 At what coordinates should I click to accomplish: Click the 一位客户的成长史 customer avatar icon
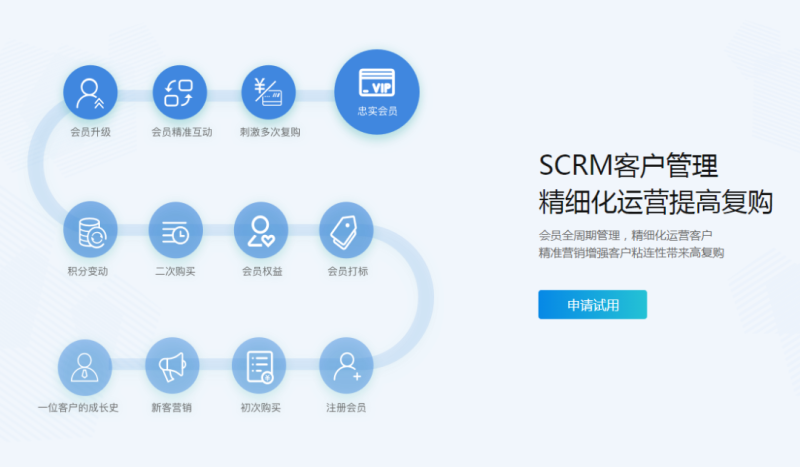coord(84,366)
